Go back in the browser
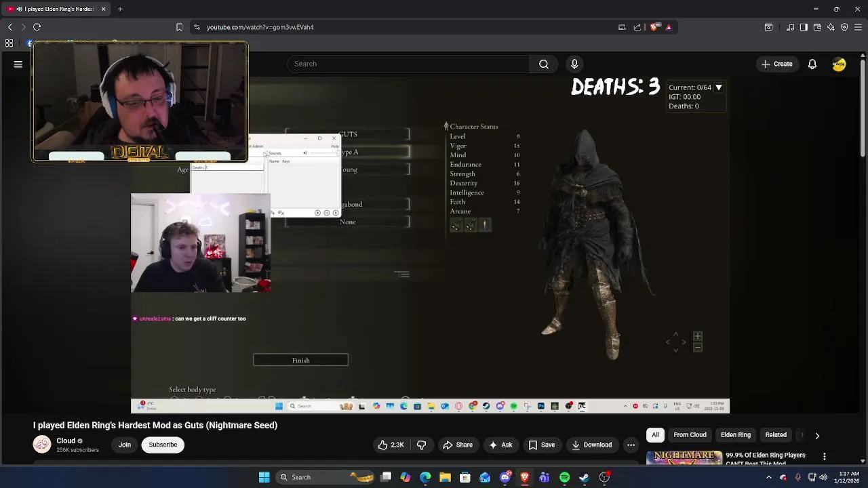 click(x=9, y=27)
